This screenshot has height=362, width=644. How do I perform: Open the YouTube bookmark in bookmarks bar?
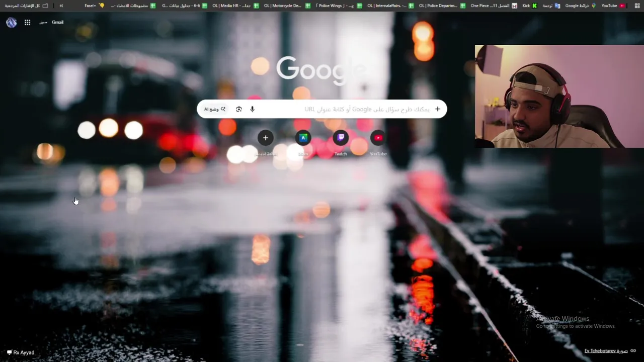(613, 6)
